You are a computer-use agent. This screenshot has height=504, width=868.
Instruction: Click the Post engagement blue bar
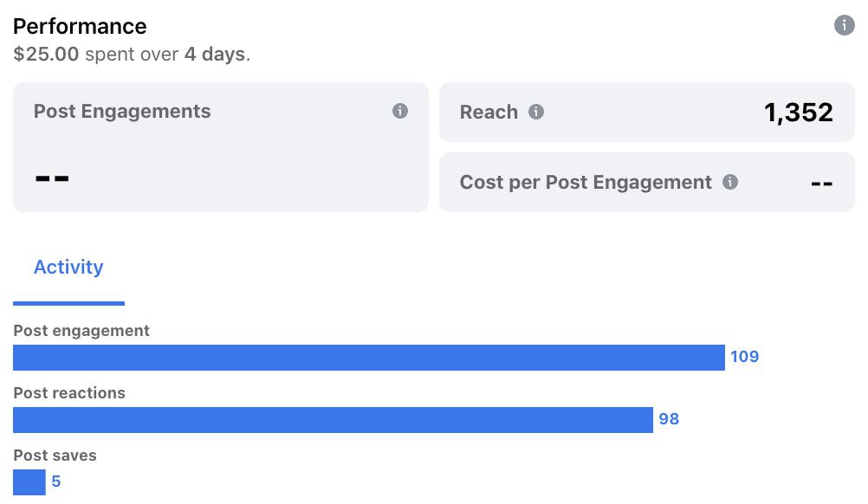click(368, 357)
